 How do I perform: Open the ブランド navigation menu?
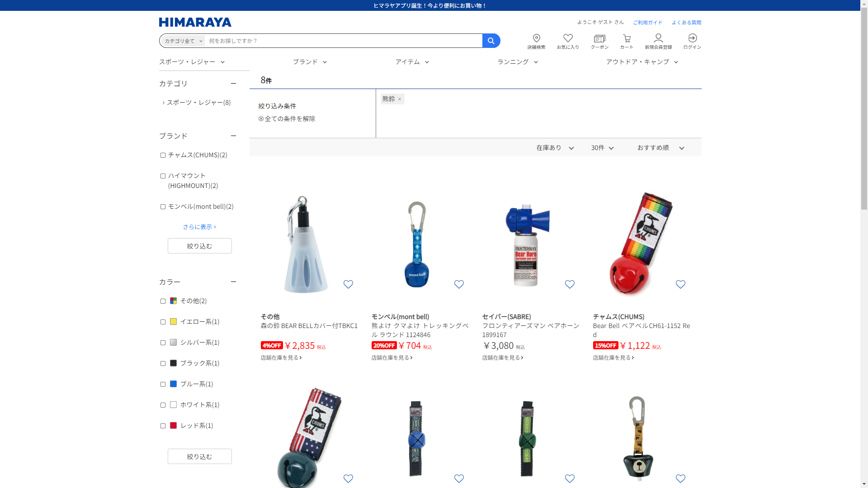tap(310, 62)
